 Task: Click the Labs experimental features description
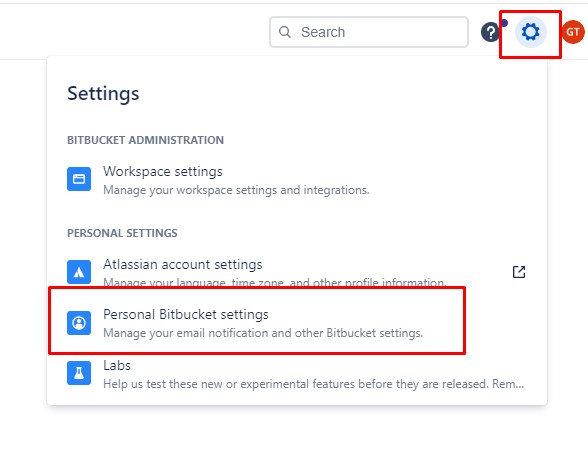point(314,384)
